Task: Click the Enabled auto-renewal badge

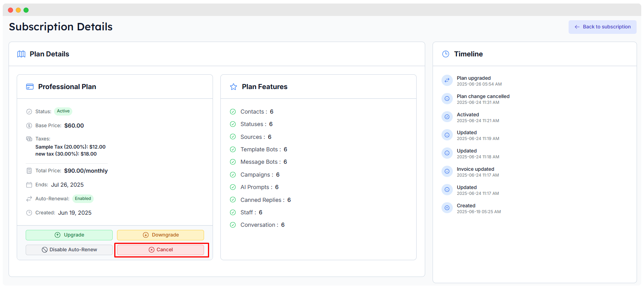Action: tap(83, 199)
